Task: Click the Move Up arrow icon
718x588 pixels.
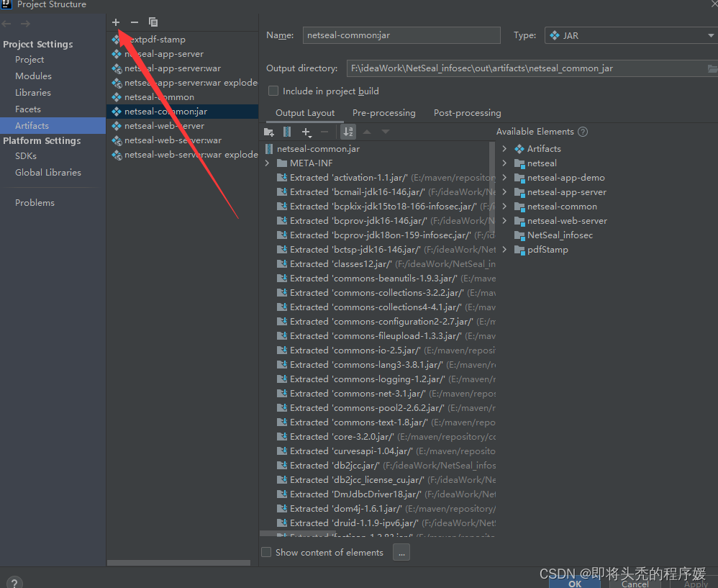Action: point(367,132)
